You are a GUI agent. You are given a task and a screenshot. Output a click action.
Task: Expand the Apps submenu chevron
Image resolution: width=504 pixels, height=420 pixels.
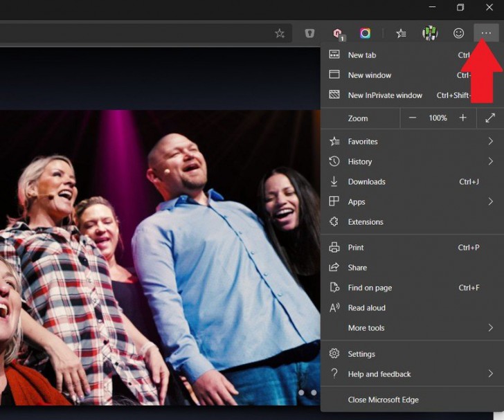pyautogui.click(x=490, y=201)
